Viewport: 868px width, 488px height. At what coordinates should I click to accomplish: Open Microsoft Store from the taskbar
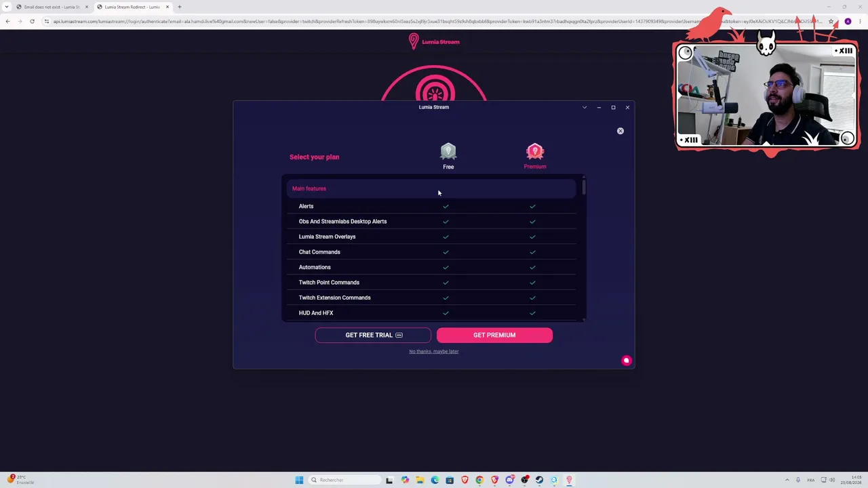(x=450, y=480)
